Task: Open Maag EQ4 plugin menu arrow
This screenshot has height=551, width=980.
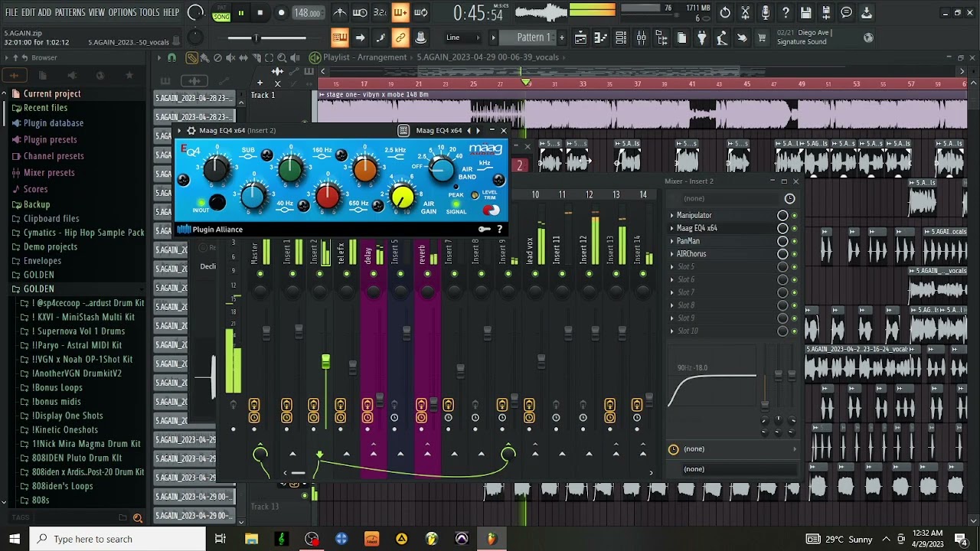Action: click(181, 131)
